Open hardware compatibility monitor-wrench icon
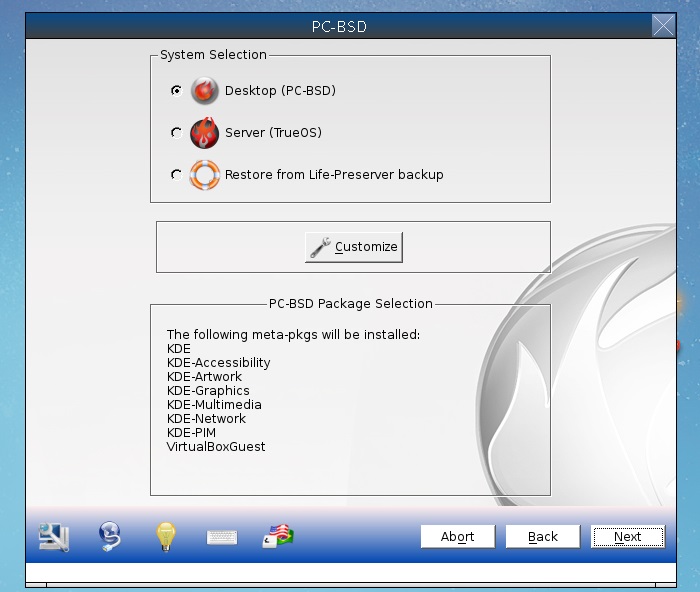The width and height of the screenshot is (700, 592). pyautogui.click(x=54, y=537)
